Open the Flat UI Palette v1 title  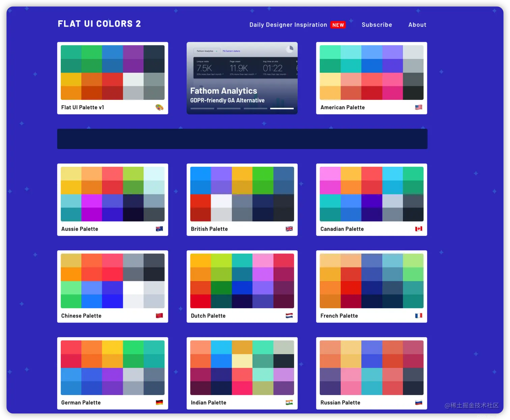(83, 107)
